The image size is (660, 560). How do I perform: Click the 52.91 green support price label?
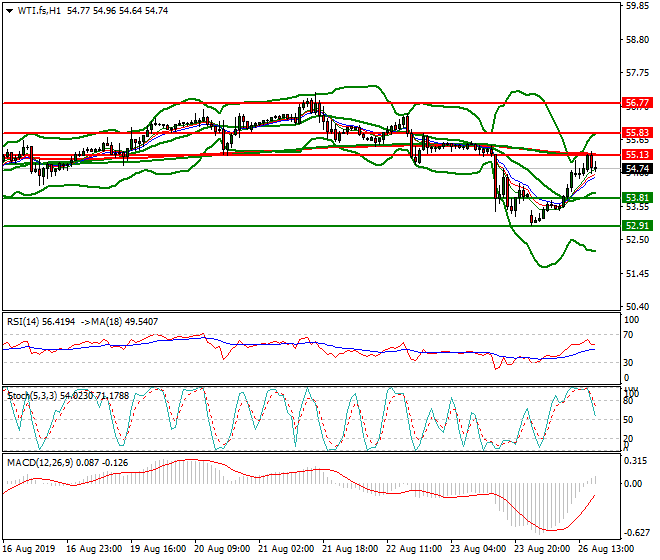click(x=637, y=226)
